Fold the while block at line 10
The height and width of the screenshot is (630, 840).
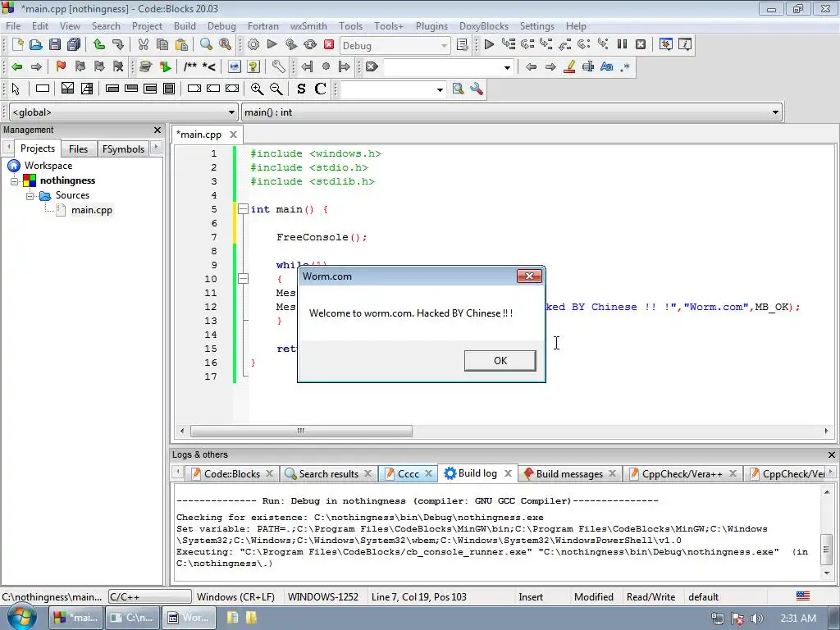click(x=243, y=279)
